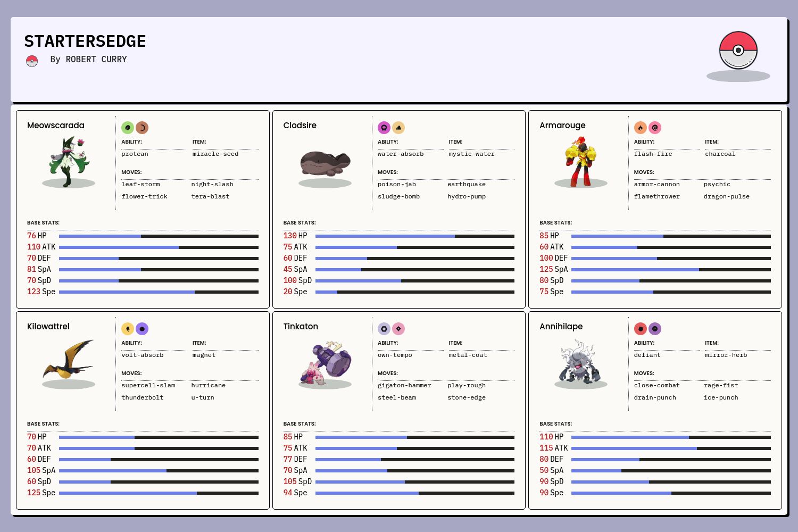Image resolution: width=798 pixels, height=532 pixels.
Task: Click Kilowattrel's supercell-slam move
Action: point(148,385)
